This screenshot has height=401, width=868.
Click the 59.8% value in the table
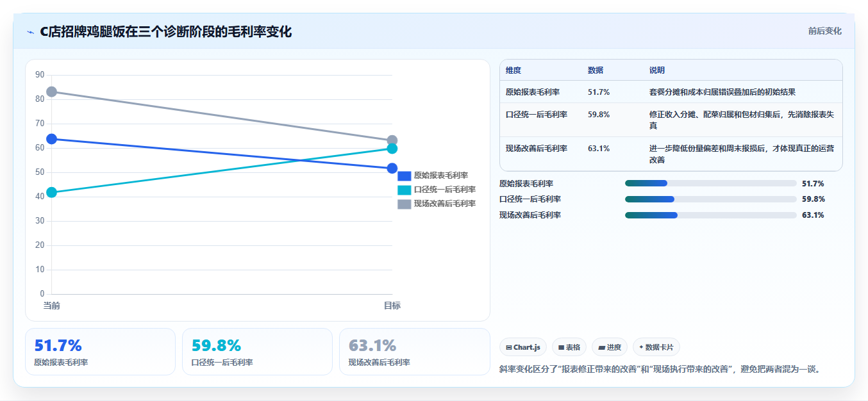(599, 115)
